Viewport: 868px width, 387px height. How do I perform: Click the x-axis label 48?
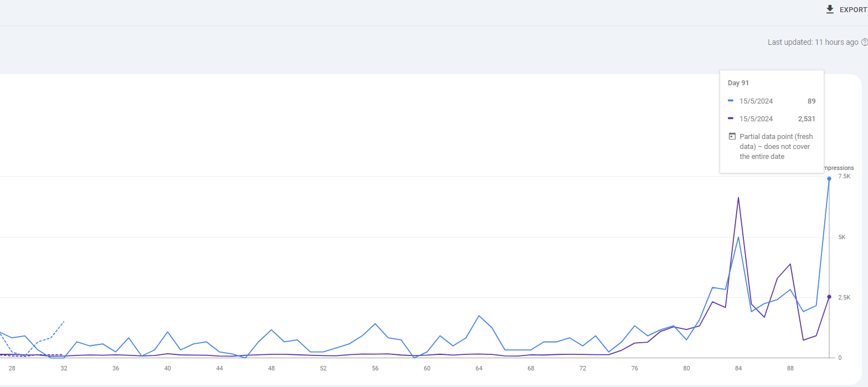click(x=271, y=368)
